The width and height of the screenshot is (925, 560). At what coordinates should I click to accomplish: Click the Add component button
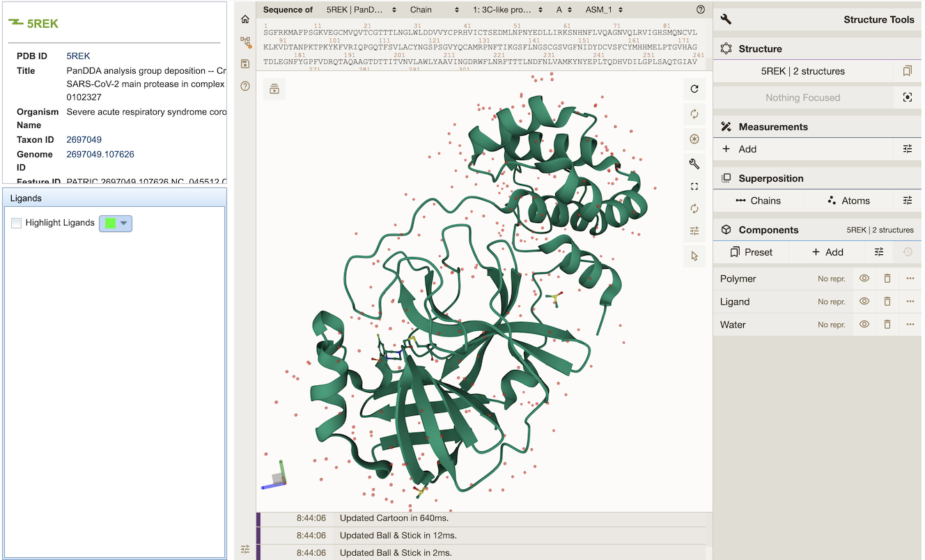point(827,252)
